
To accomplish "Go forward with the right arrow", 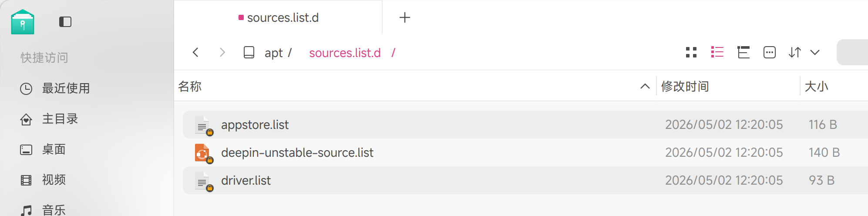I will coord(222,53).
